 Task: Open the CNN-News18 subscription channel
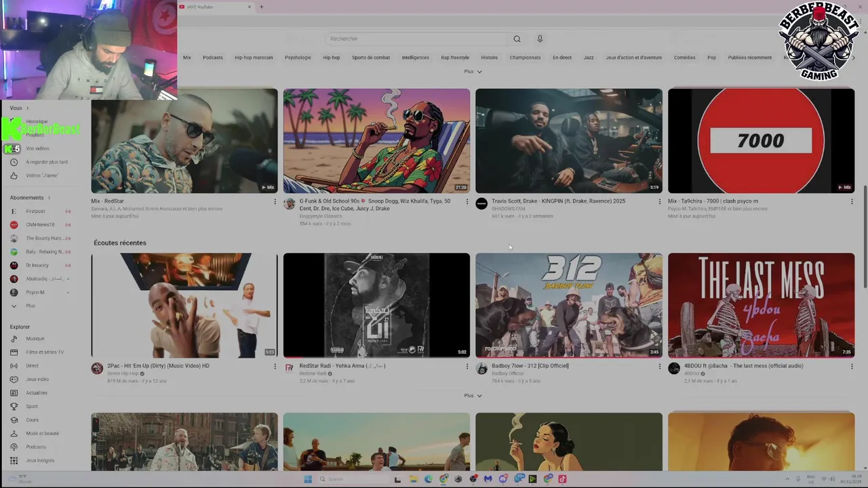point(40,224)
